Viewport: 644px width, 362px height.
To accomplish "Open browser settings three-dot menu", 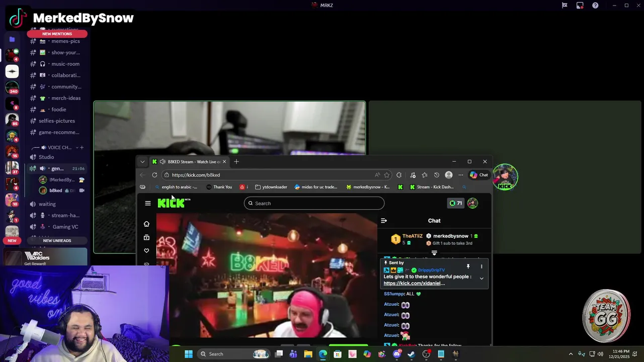I will pos(461,175).
